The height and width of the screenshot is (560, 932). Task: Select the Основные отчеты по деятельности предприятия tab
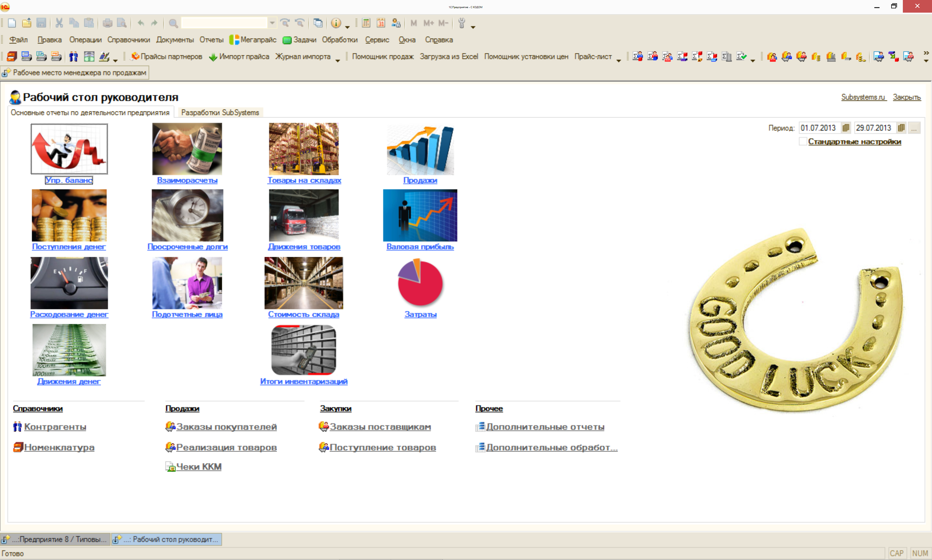click(90, 112)
